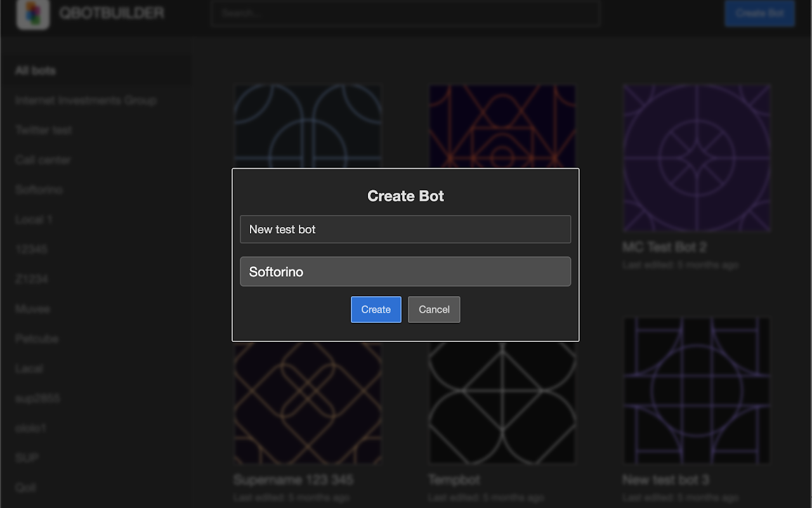This screenshot has width=812, height=508.
Task: Select Local 1 in the sidebar list
Action: [34, 219]
